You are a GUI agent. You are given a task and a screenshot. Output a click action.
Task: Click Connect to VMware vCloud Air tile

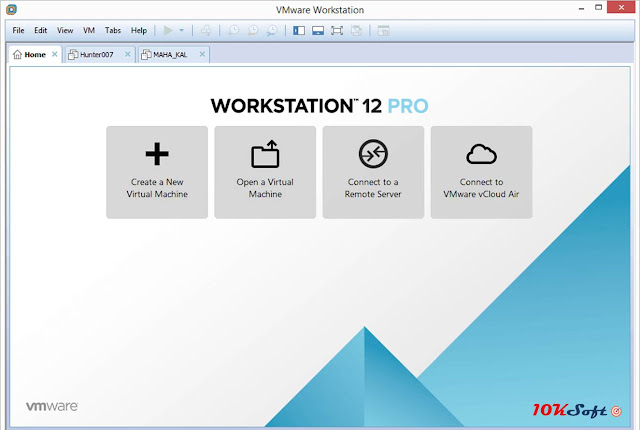[482, 172]
